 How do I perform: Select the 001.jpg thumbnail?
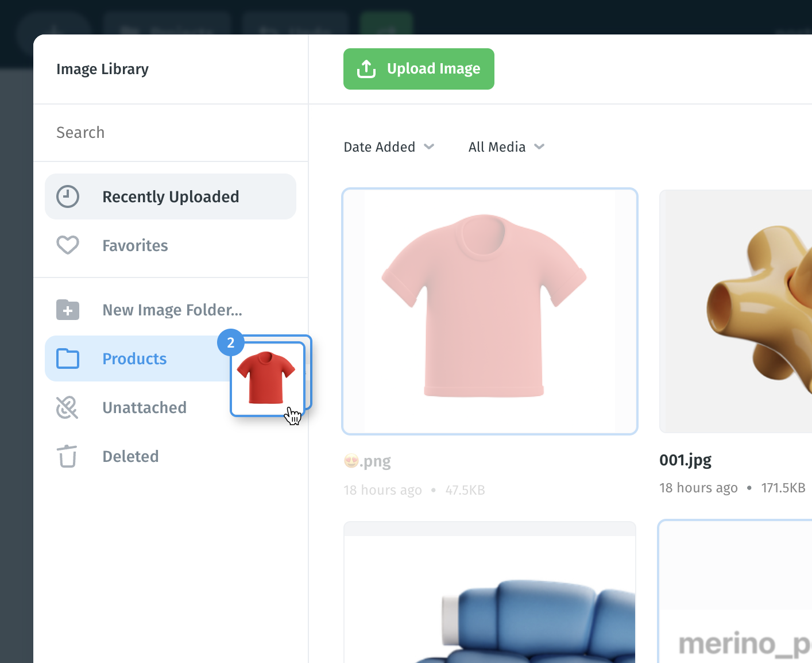pyautogui.click(x=736, y=311)
